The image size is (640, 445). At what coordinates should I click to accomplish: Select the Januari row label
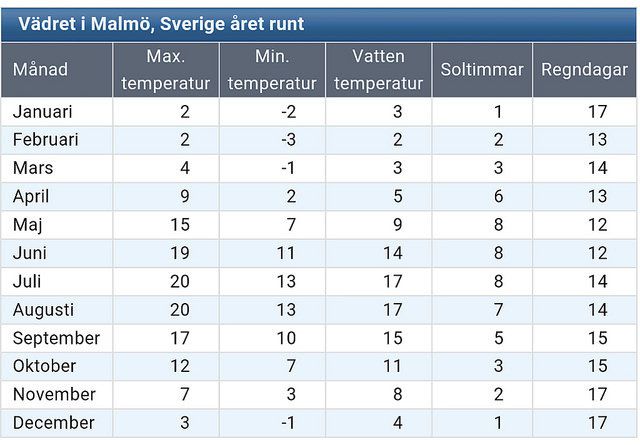click(x=57, y=112)
